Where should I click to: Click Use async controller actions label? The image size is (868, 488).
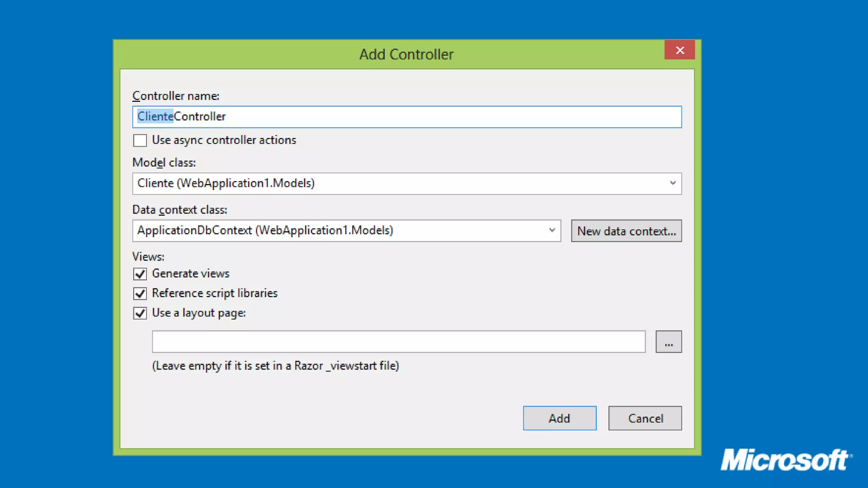(x=224, y=140)
